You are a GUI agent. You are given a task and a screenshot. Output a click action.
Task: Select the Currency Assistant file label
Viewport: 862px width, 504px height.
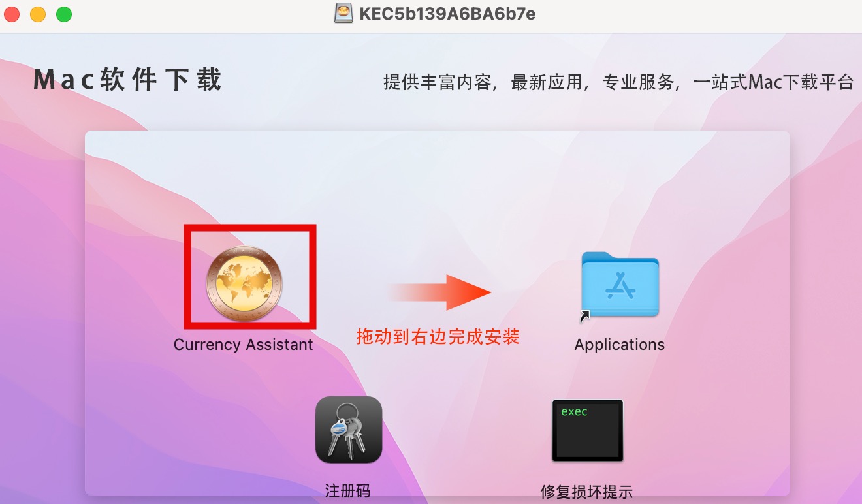pyautogui.click(x=244, y=345)
